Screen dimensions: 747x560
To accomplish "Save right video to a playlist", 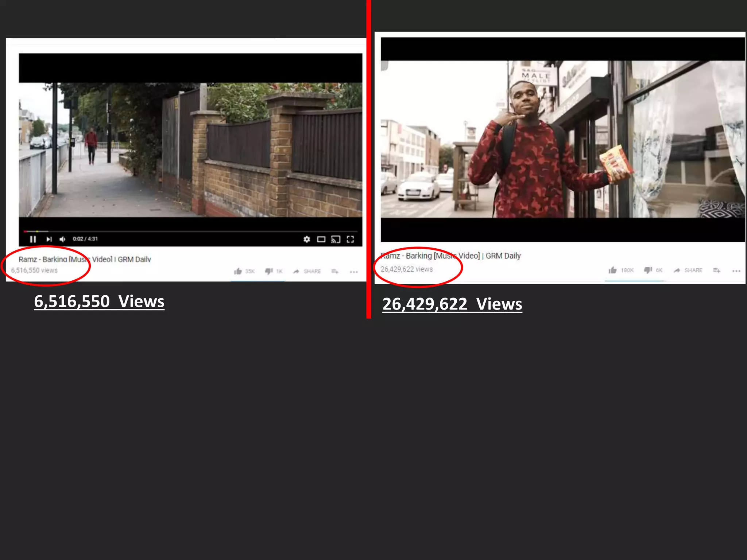I will (x=717, y=270).
